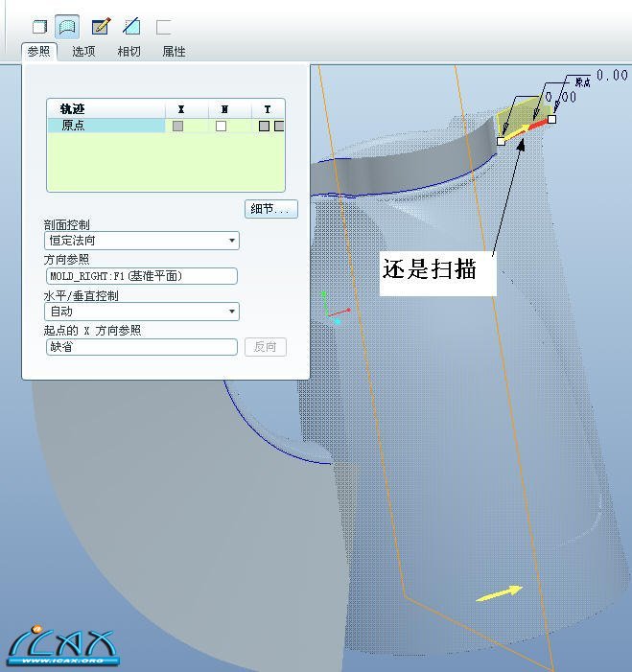The height and width of the screenshot is (672, 632).
Task: Select the surface sweep icon
Action: coord(67,27)
